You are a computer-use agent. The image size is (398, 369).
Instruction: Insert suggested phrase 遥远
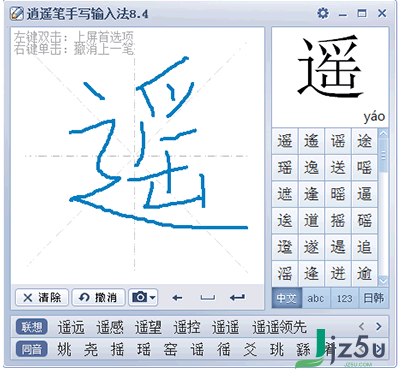[x=71, y=327]
